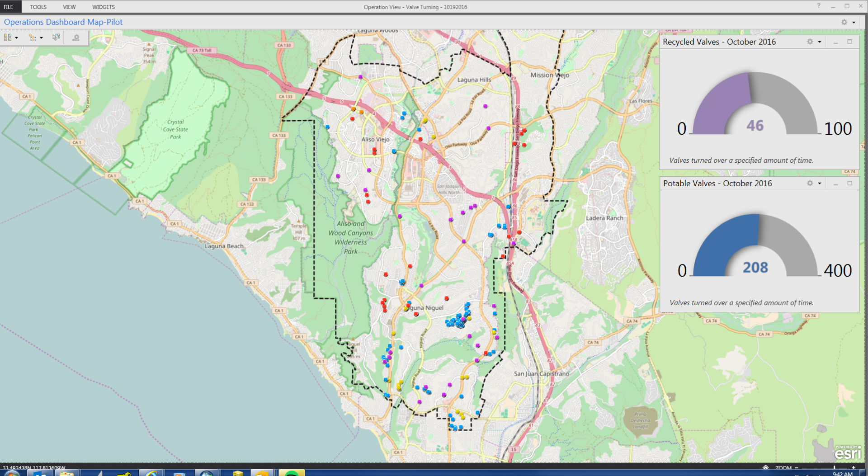868x476 pixels.
Task: Activate the select features pointer tool
Action: [x=56, y=38]
